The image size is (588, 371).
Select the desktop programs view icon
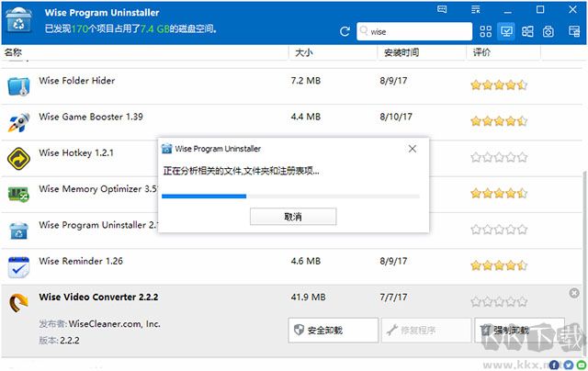coord(506,31)
